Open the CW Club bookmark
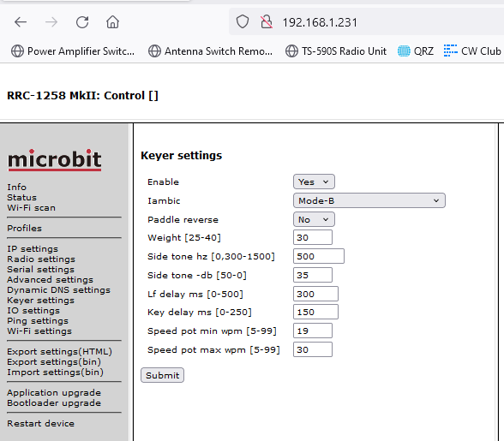 472,51
